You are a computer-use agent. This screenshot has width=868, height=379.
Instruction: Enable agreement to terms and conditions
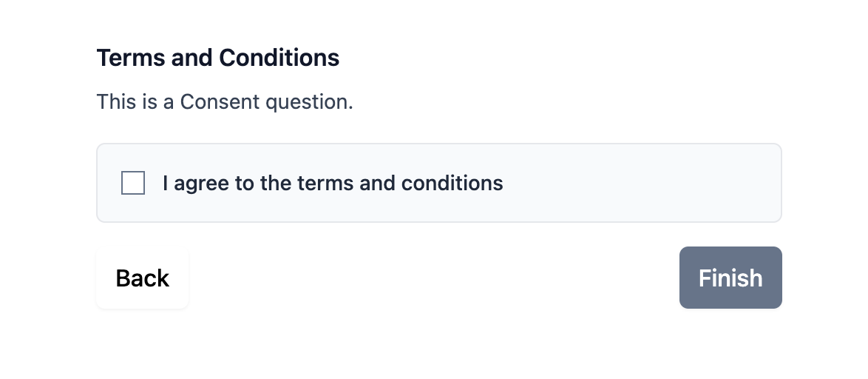tap(133, 183)
